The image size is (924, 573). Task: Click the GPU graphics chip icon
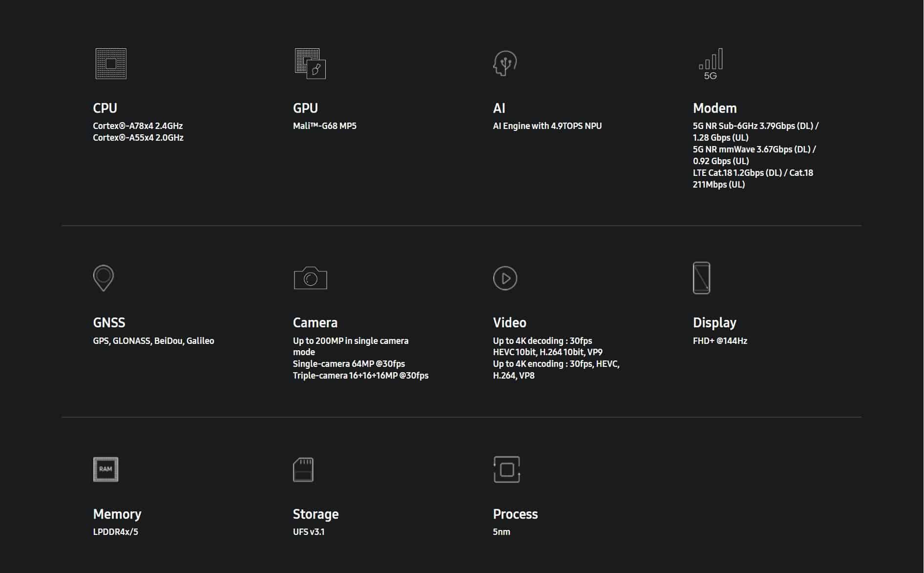click(x=310, y=64)
